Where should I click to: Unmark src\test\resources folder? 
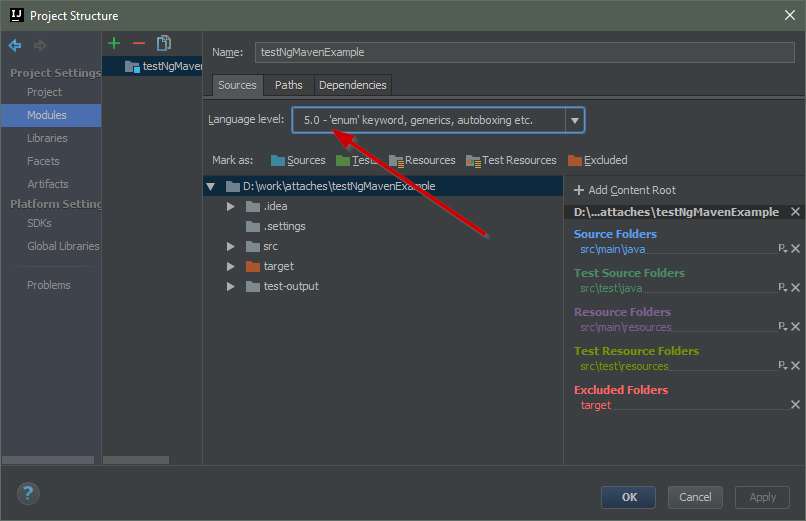coord(795,366)
